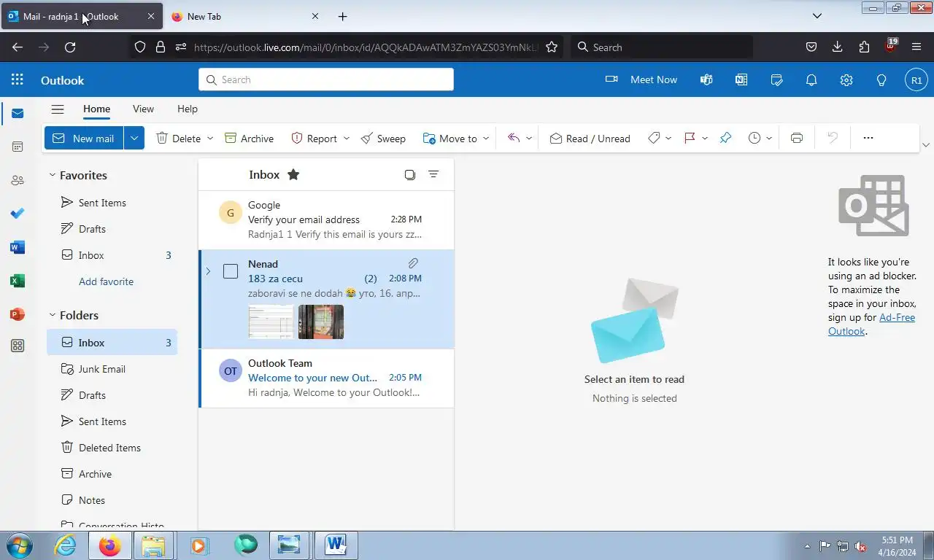This screenshot has width=934, height=560.
Task: Expand the Report options dropdown
Action: [x=347, y=138]
